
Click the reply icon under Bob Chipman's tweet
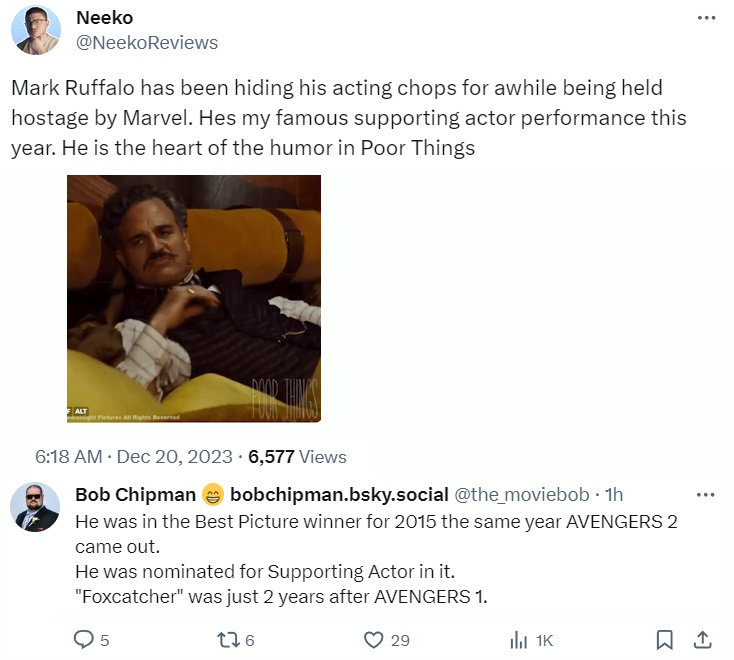tap(85, 639)
